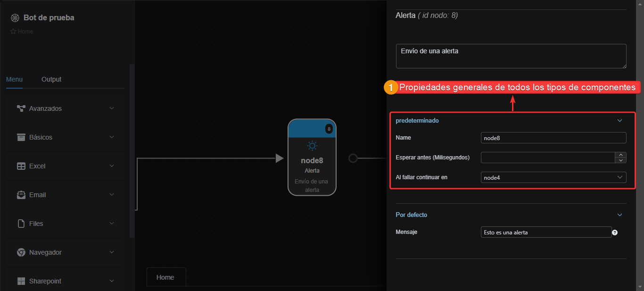Click the Excel table icon
Image resolution: width=644 pixels, height=291 pixels.
[21, 166]
